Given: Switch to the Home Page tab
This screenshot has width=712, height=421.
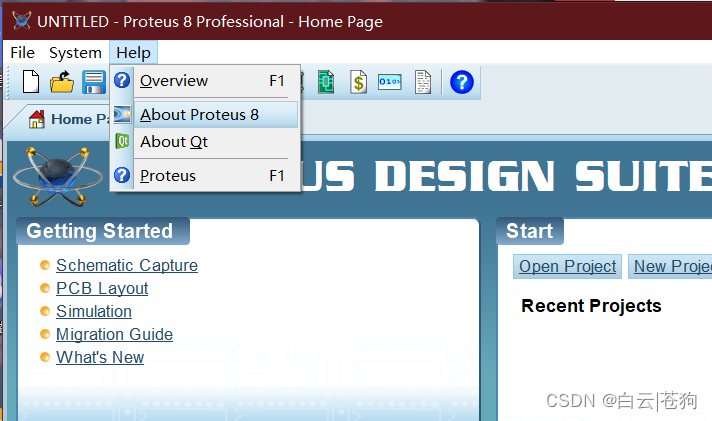Looking at the screenshot, I should coord(68,119).
